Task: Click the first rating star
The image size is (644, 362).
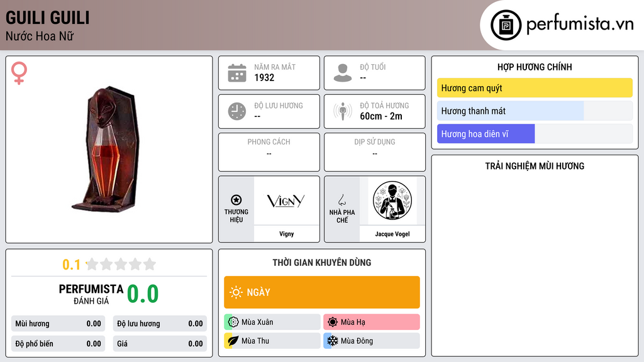Action: click(92, 264)
